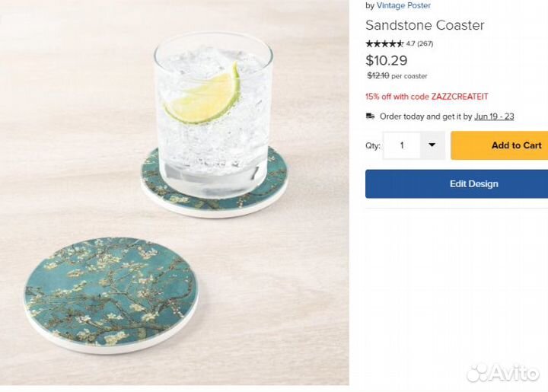The image size is (548, 392).
Task: Click the crossed-out $12.10 original price
Action: (378, 75)
